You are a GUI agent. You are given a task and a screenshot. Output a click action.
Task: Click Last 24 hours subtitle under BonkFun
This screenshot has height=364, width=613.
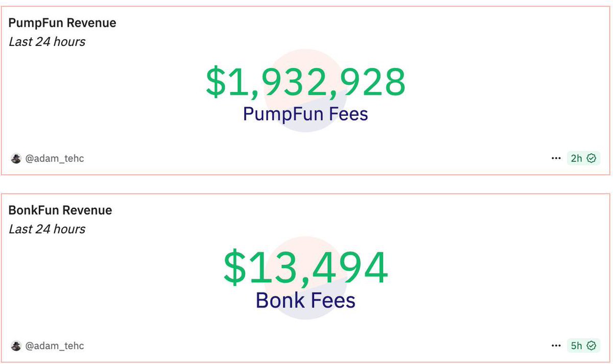pos(47,229)
